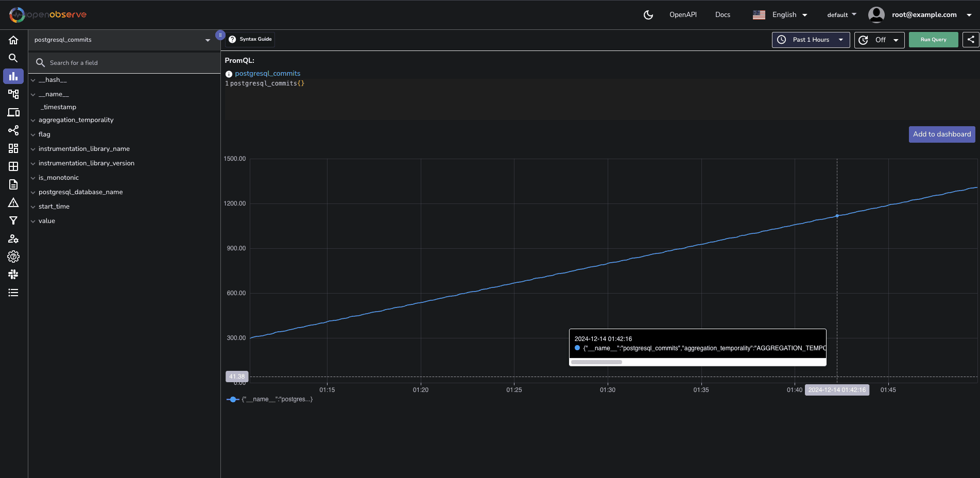Open the Dashboards icon in sidebar

pyautogui.click(x=13, y=148)
